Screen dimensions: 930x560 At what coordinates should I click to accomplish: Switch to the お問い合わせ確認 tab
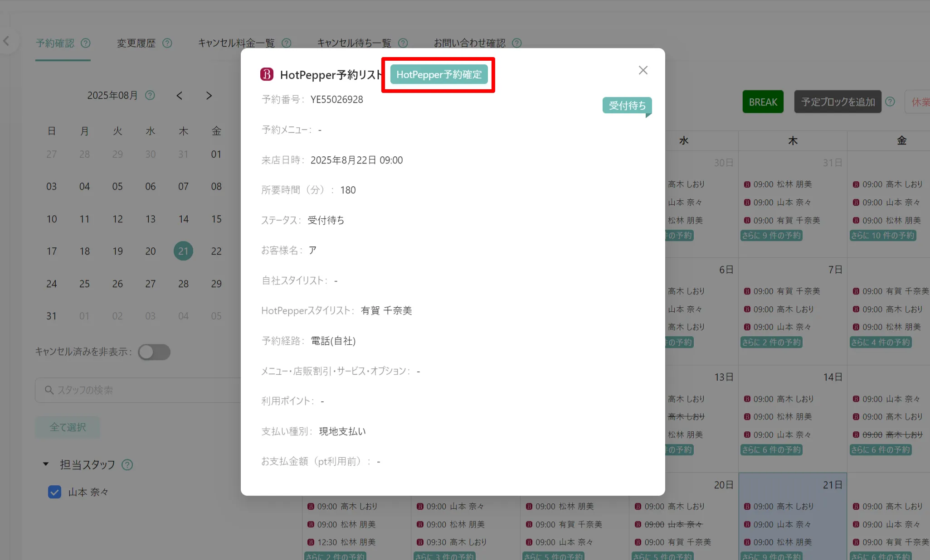469,43
